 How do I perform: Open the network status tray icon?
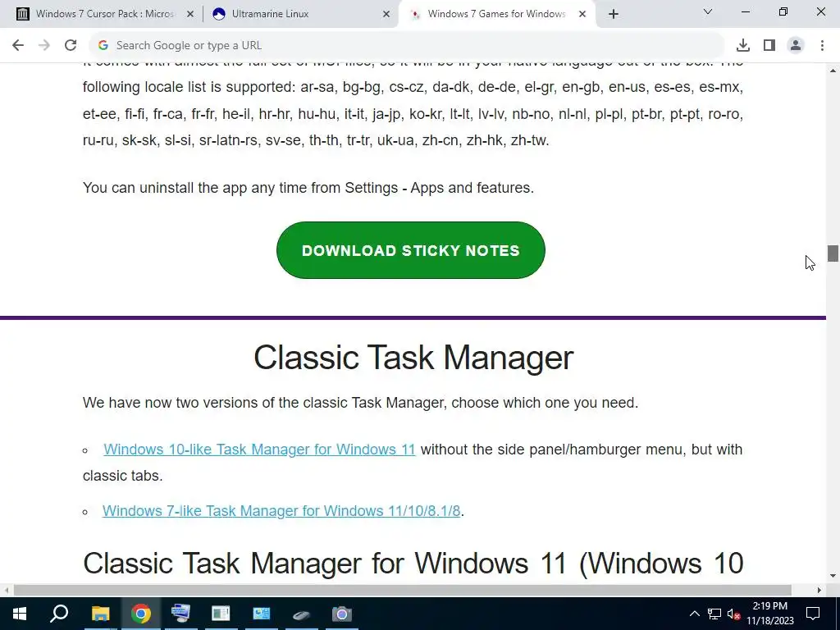pos(714,614)
